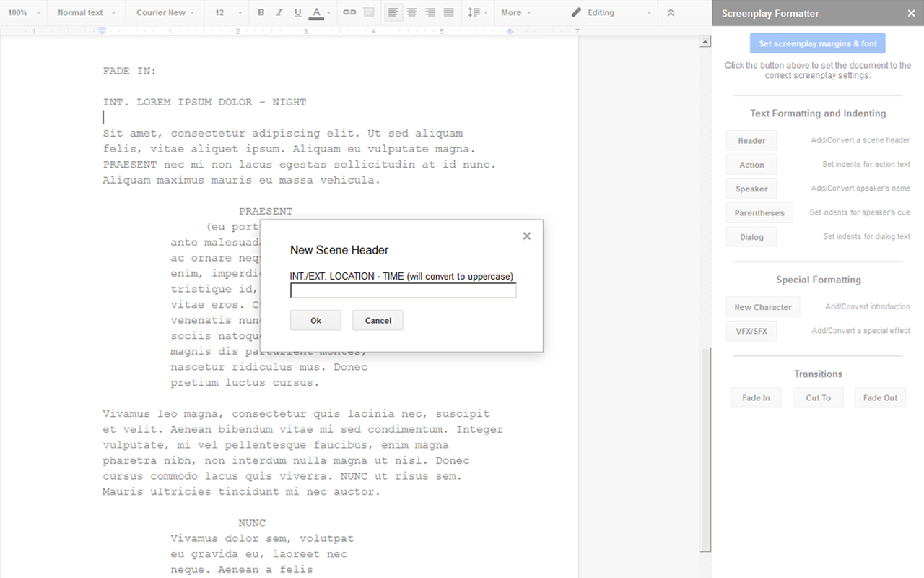Toggle bold formatting
This screenshot has width=924, height=578.
coord(261,12)
